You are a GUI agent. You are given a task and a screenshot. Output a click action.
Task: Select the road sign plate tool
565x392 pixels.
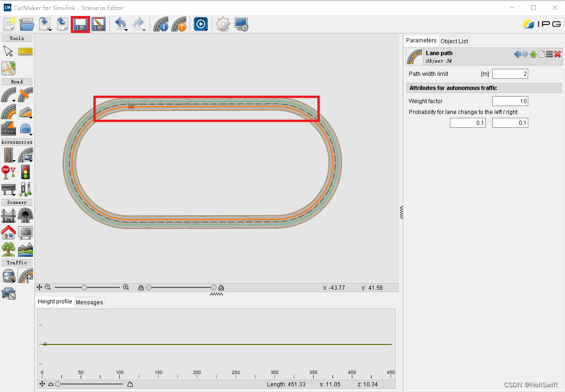[x=25, y=155]
